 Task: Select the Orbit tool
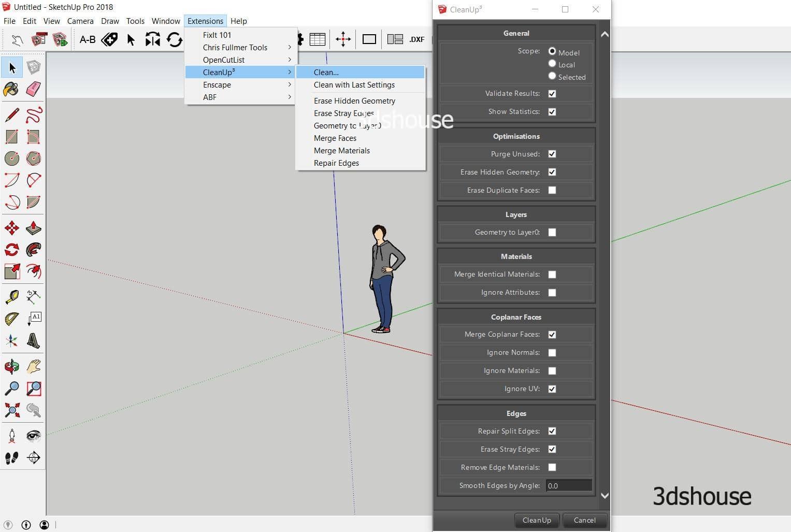pyautogui.click(x=11, y=367)
